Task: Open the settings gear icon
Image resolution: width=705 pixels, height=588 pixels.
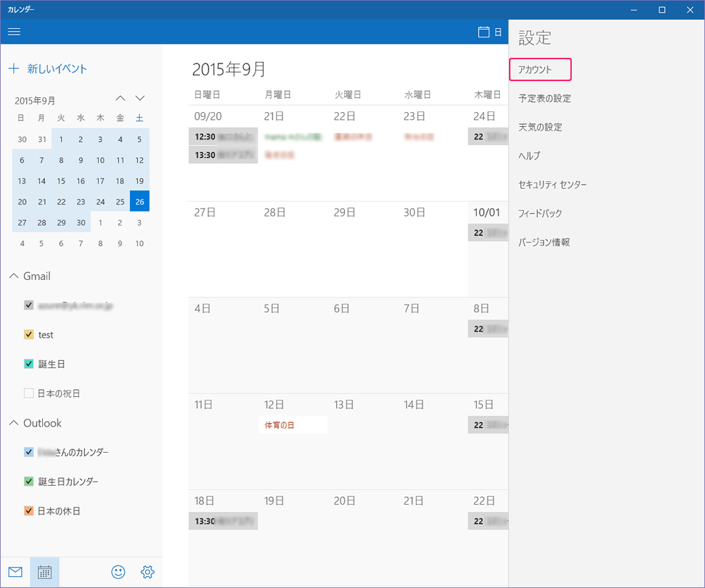Action: click(147, 572)
